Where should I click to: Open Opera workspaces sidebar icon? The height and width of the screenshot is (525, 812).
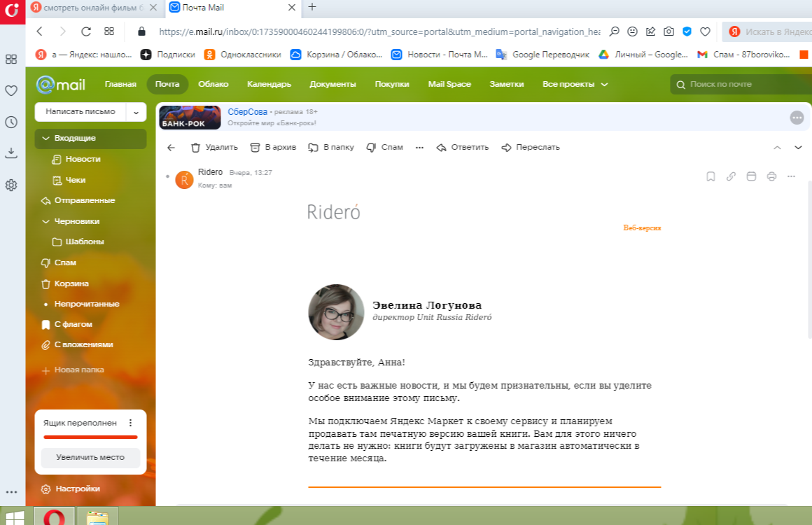(11, 59)
